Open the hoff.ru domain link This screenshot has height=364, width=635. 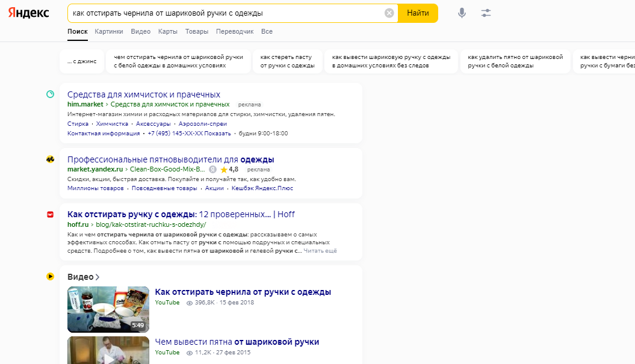[78, 224]
